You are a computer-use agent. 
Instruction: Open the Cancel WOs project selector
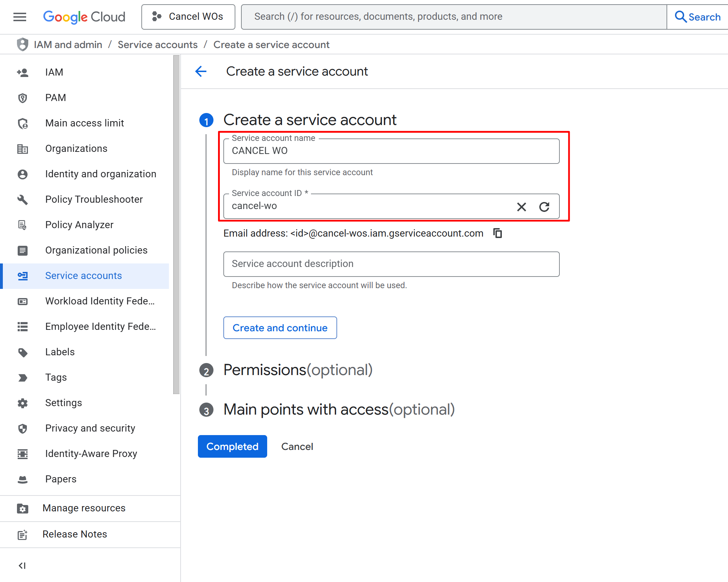[188, 17]
